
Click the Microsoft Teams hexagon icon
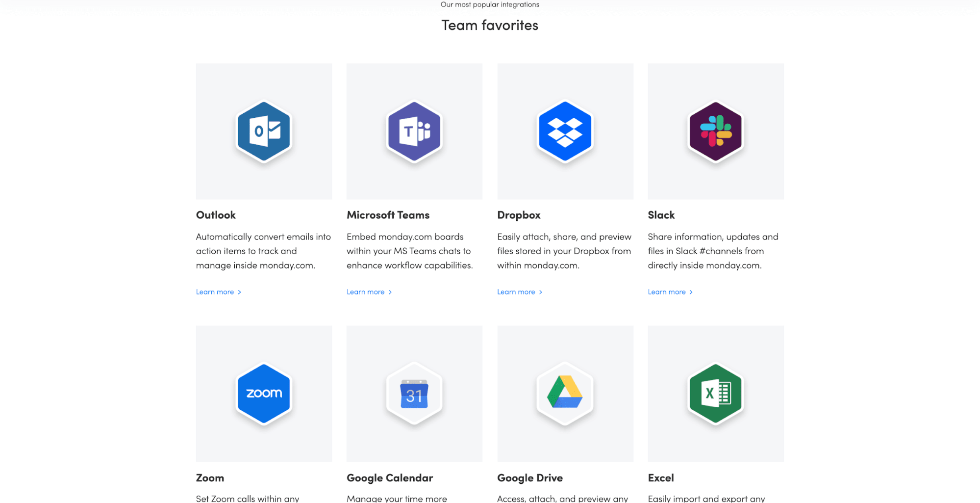(414, 131)
